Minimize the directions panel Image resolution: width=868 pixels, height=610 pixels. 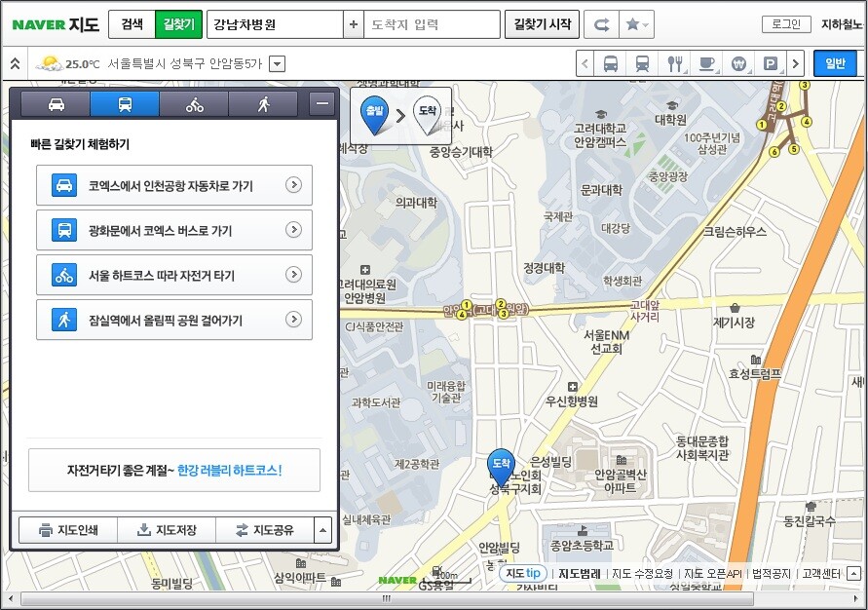tap(321, 104)
